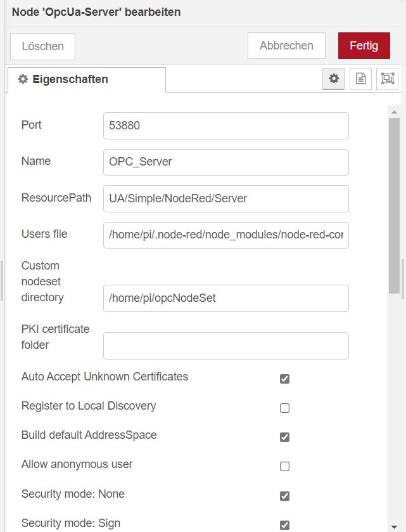Click the empty PKI certificate folder field
Image resolution: width=406 pixels, height=532 pixels.
(x=225, y=346)
